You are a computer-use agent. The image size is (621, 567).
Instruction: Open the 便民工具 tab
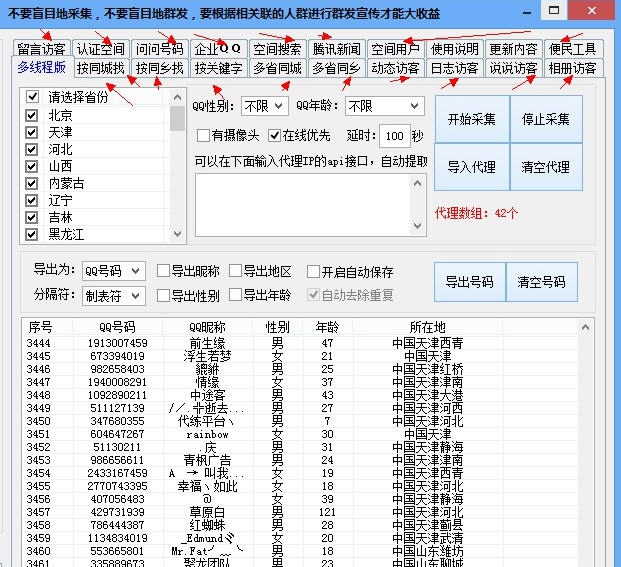[x=573, y=49]
